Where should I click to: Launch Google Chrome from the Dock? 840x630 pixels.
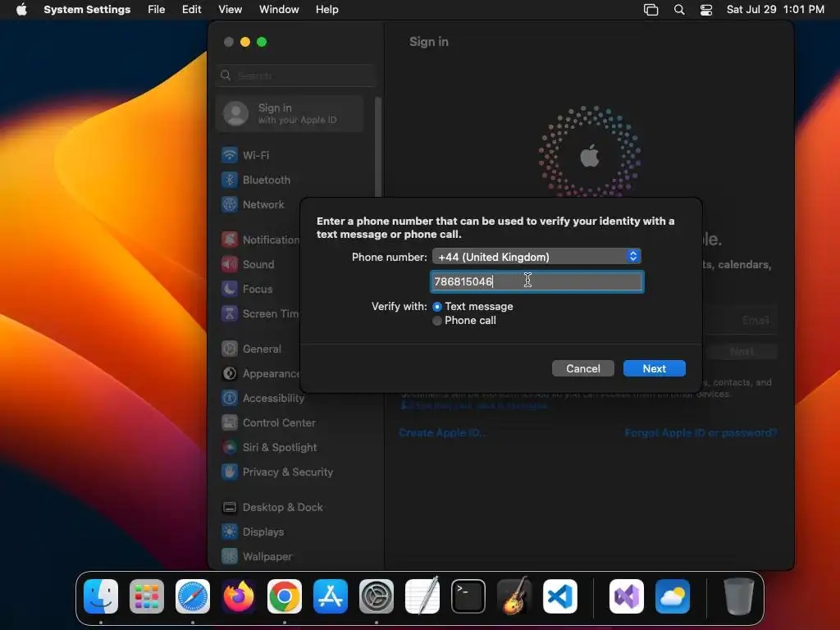(285, 596)
